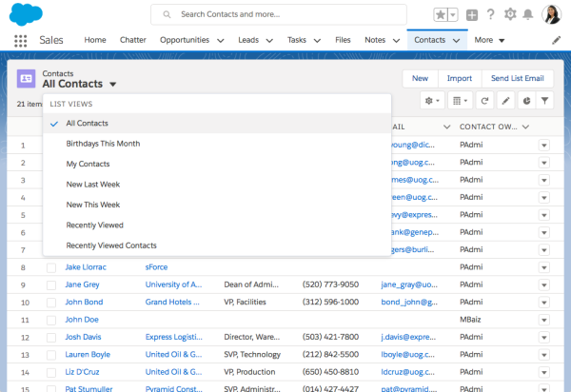Check the John Bond row checkbox

coord(51,303)
